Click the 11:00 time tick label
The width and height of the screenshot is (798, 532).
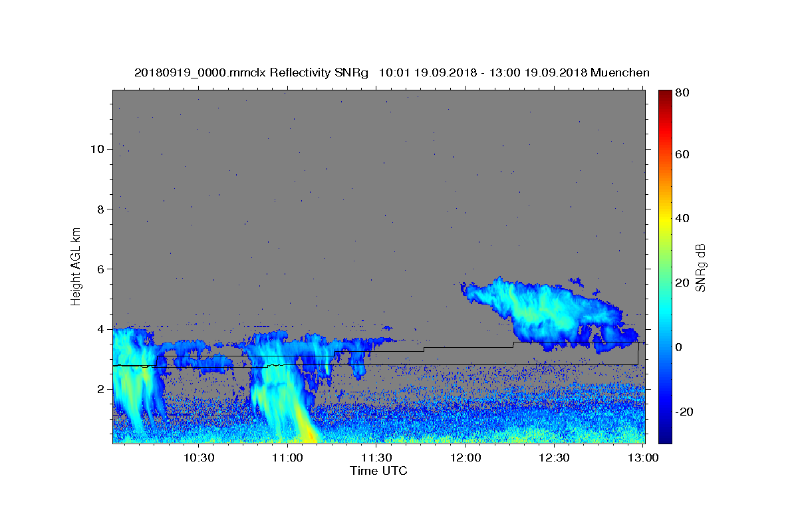point(287,458)
